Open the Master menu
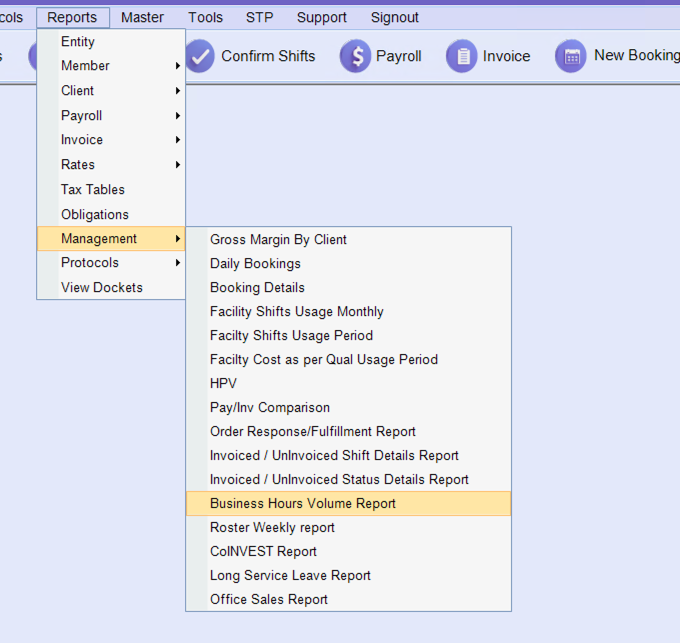 [142, 17]
